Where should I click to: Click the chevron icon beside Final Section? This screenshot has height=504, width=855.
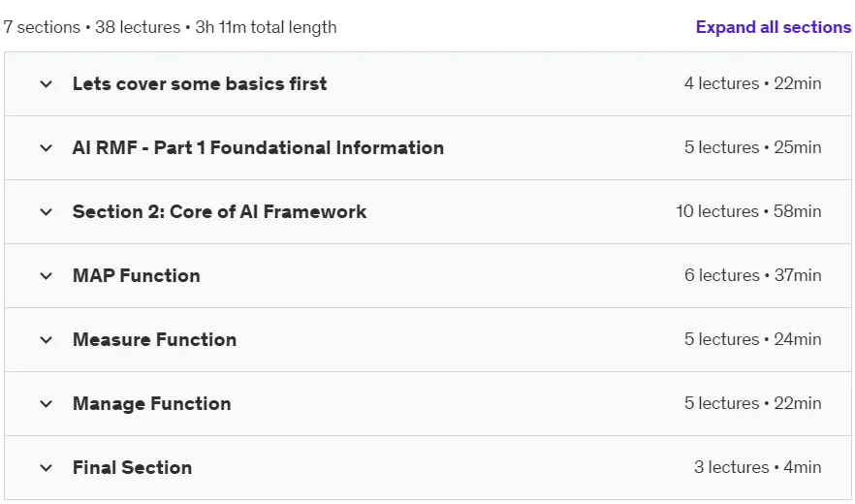coord(47,467)
